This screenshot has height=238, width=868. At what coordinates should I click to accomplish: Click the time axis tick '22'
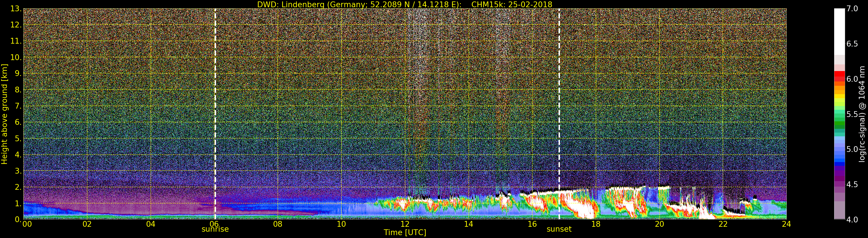pyautogui.click(x=723, y=224)
